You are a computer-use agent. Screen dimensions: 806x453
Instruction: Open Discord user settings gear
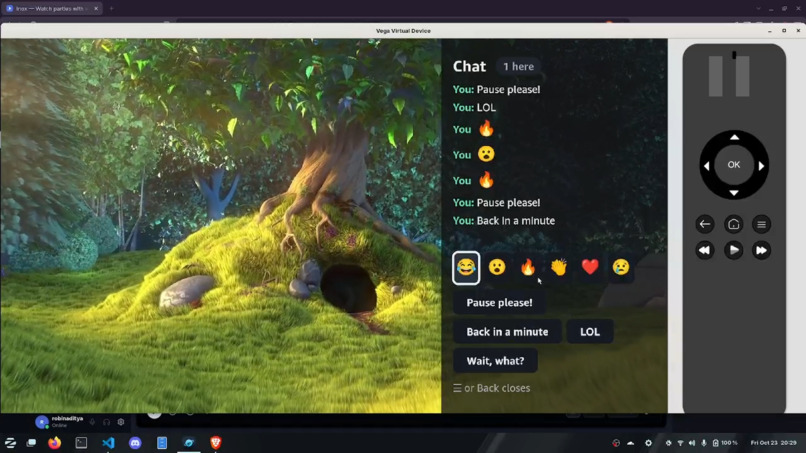click(x=121, y=422)
